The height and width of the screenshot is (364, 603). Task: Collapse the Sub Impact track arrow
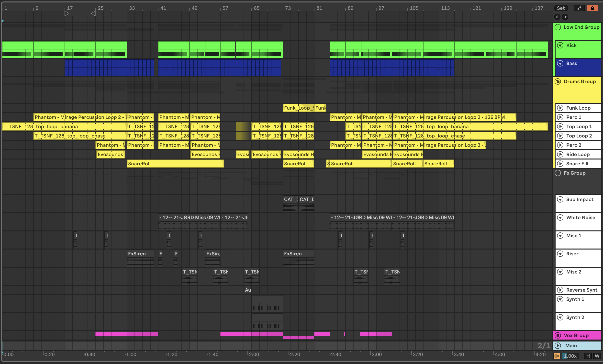560,200
